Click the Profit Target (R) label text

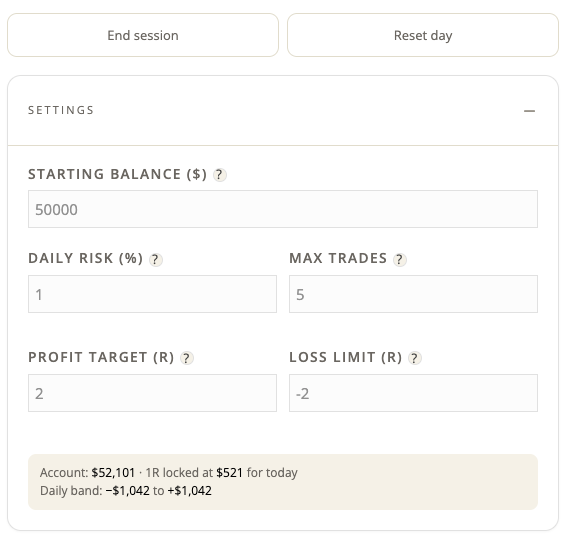click(x=101, y=357)
